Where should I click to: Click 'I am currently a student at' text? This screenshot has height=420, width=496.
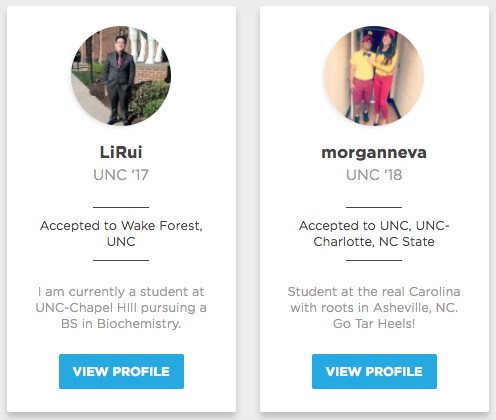[x=121, y=292]
